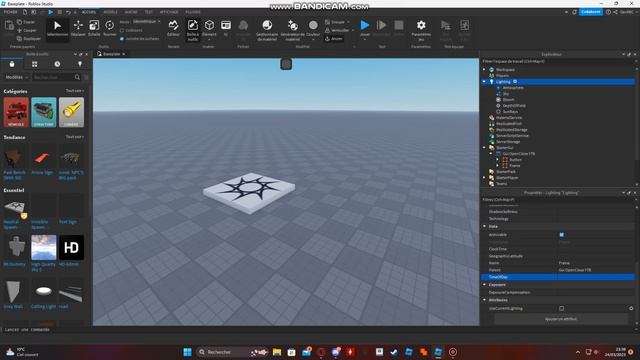Open the Gestionnaire de matériel

[x=267, y=29]
